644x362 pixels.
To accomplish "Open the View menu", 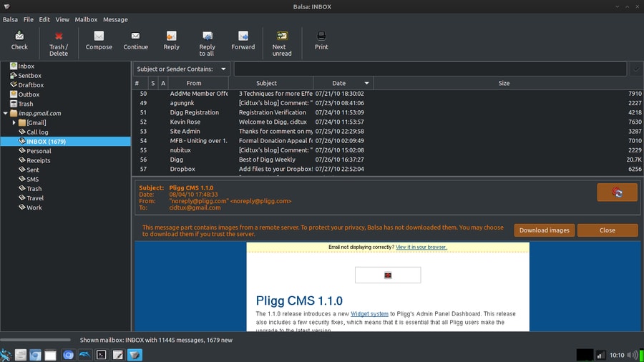I will click(62, 19).
